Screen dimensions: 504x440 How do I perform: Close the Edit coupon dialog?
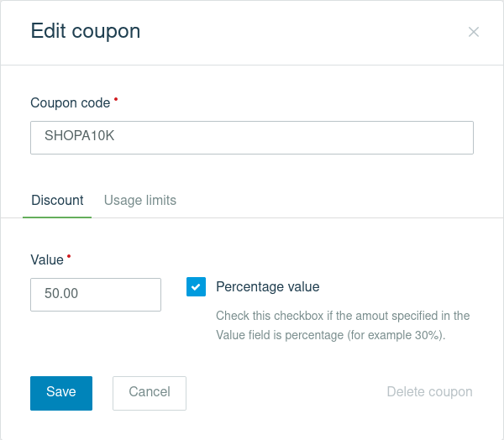(x=474, y=32)
